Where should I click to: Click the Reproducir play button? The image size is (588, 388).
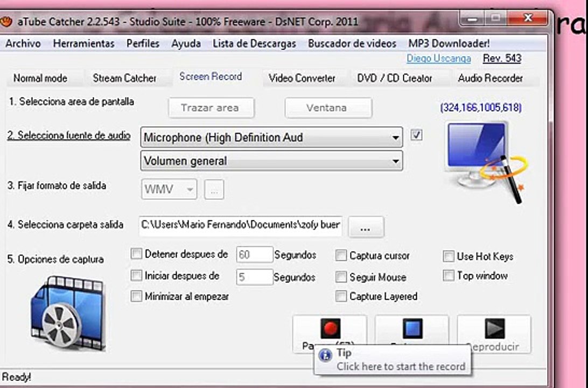point(494,334)
